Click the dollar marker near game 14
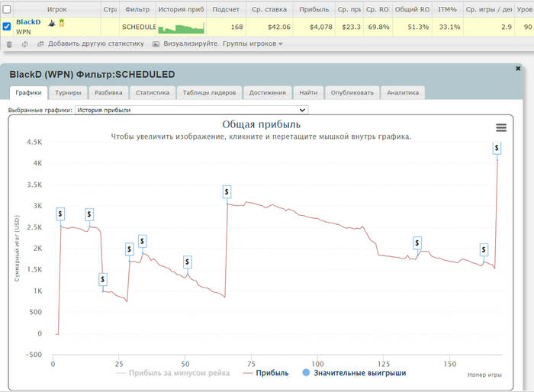Image resolution: width=534 pixels, height=392 pixels. click(x=89, y=214)
